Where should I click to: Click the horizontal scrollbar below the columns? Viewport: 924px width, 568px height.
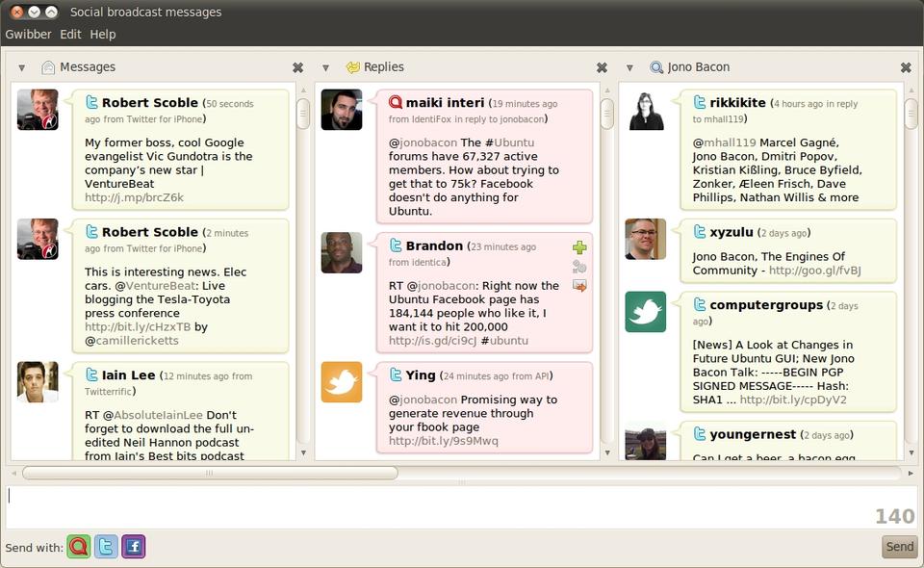click(210, 473)
